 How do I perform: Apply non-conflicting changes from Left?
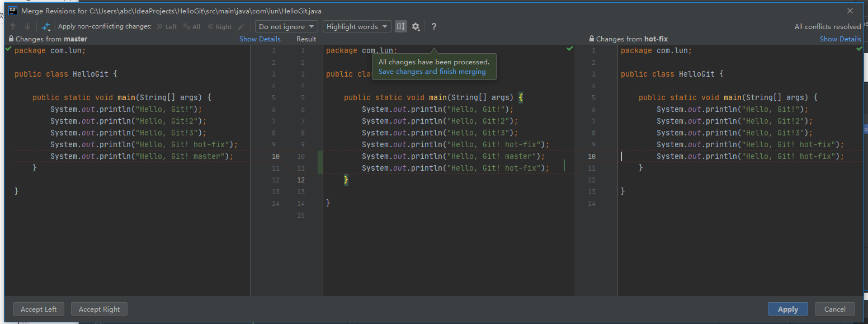click(167, 26)
